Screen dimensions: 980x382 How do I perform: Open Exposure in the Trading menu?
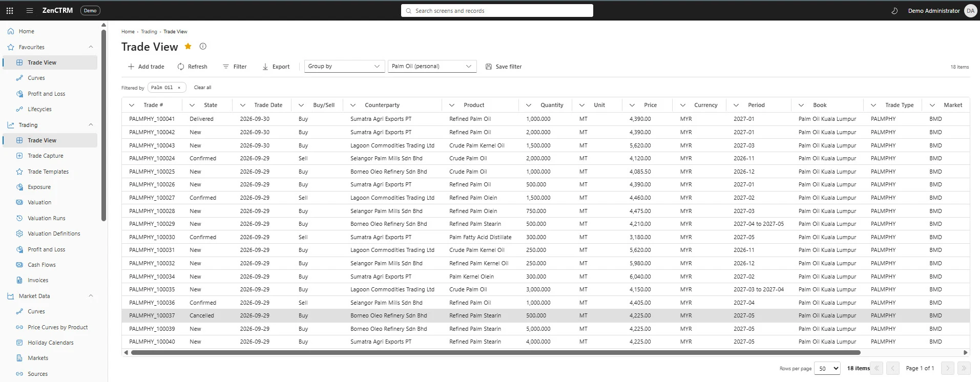[x=49, y=187]
